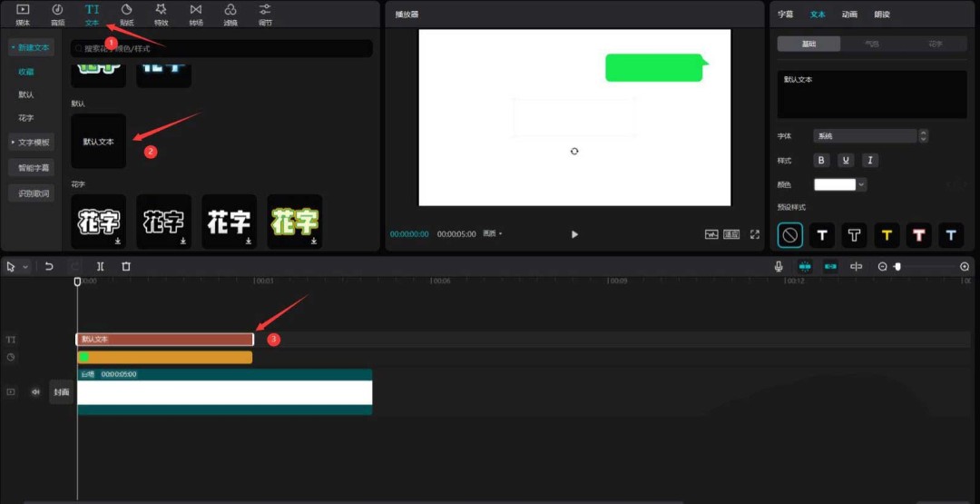
Task: Toggle bold text style
Action: click(821, 161)
